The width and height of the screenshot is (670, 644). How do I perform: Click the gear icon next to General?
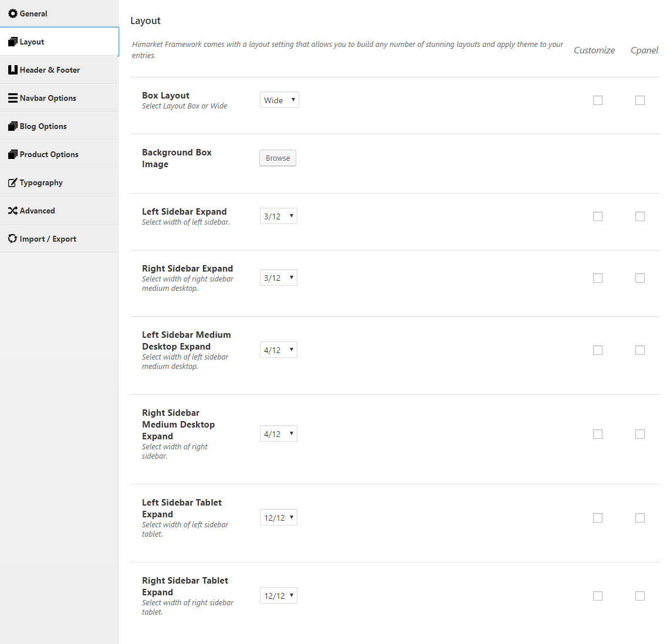click(13, 13)
